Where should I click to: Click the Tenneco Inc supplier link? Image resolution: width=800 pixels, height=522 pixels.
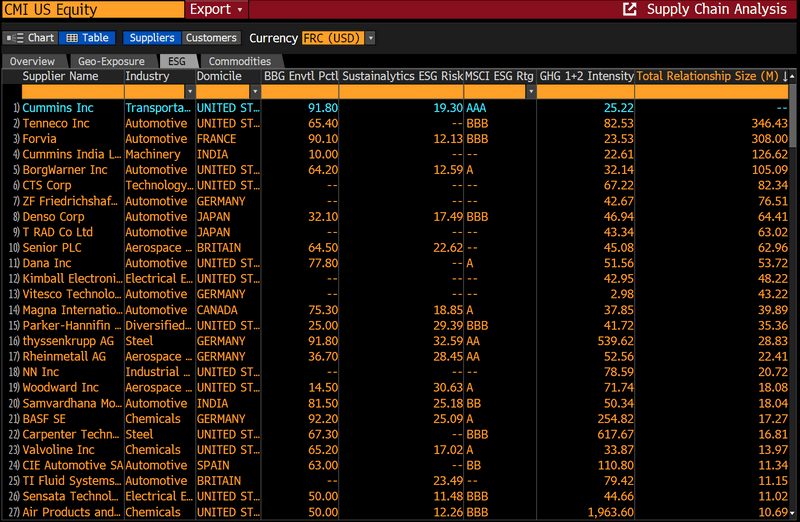pos(56,123)
